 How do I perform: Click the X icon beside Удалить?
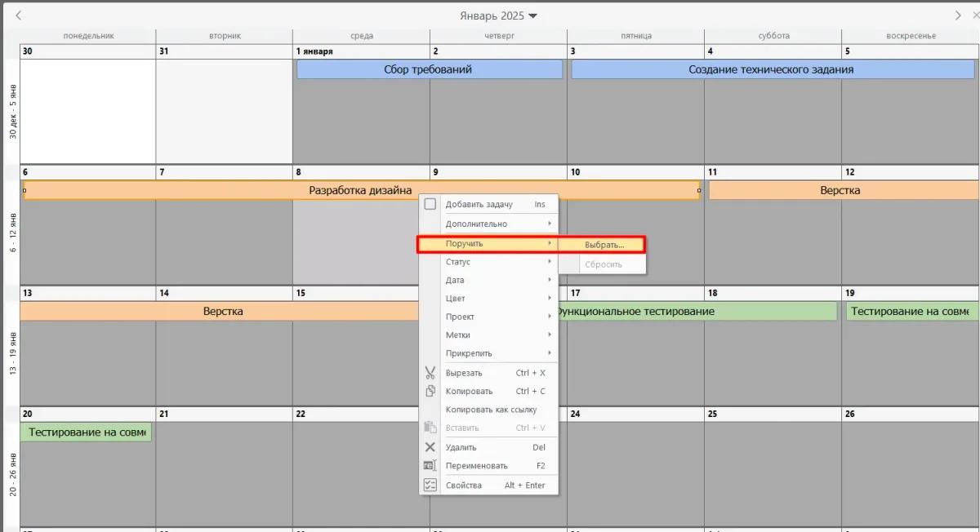430,447
